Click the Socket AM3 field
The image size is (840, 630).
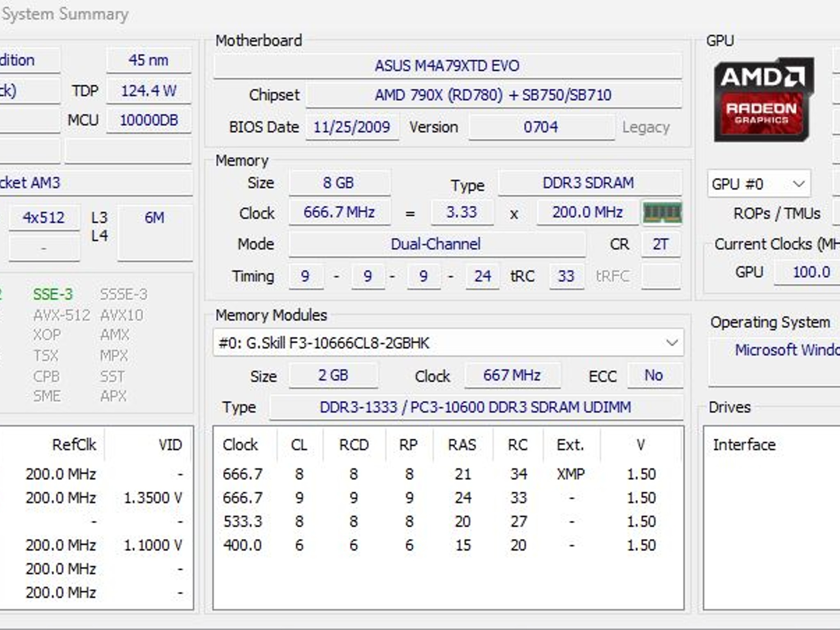96,183
